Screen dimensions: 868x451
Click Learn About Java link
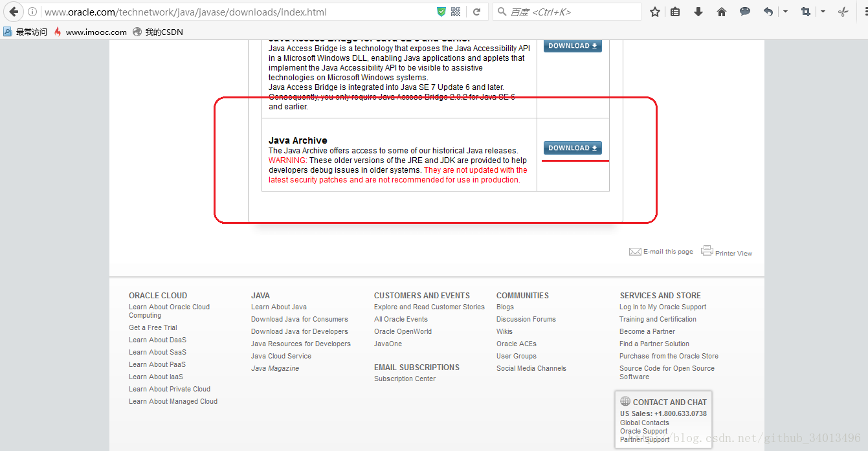click(279, 307)
